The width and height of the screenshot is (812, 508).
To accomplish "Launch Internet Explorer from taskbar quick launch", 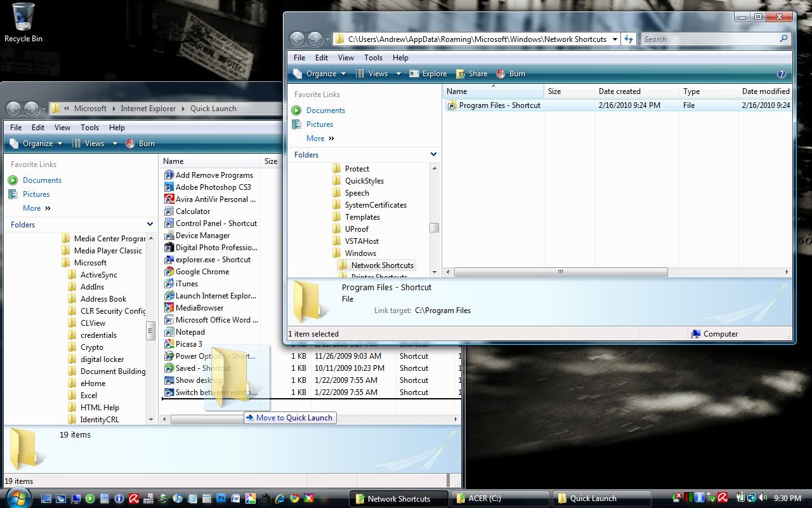I will [280, 498].
